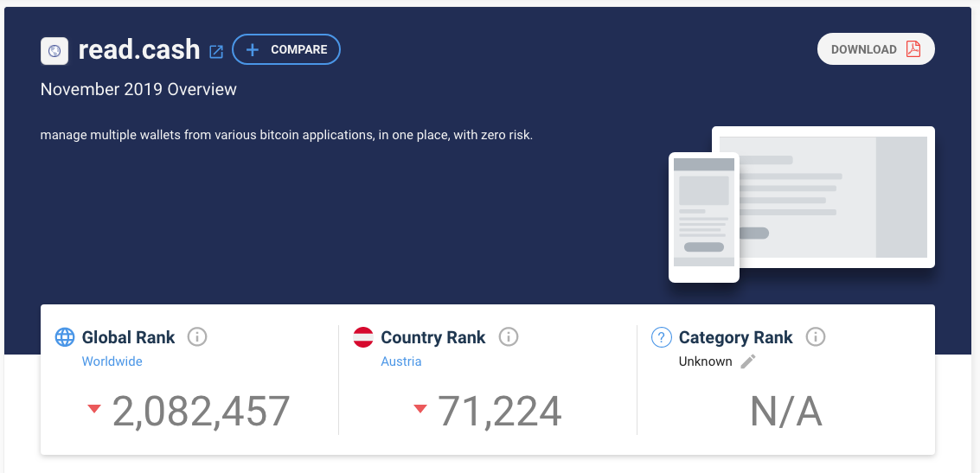Click the read.cash site title
The image size is (980, 473).
coord(138,50)
